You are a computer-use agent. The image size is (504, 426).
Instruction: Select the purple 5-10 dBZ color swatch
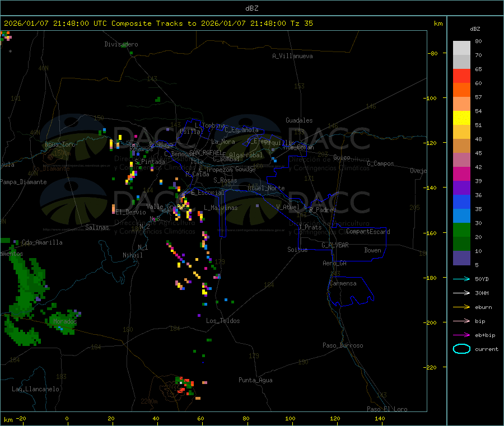(x=461, y=258)
